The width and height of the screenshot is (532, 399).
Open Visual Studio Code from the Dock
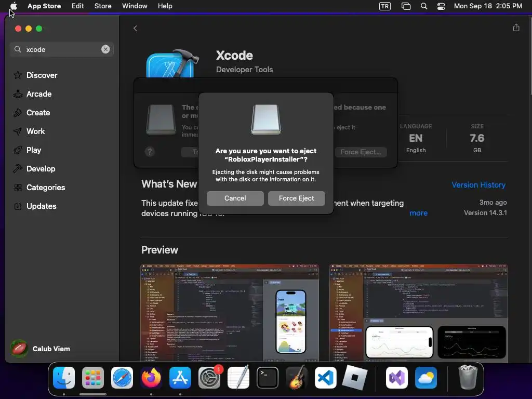[x=326, y=378]
